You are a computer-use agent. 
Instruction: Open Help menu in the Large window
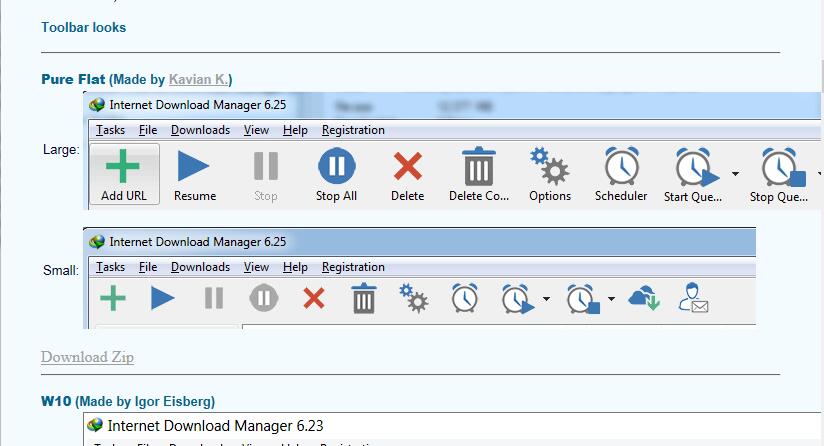tap(295, 130)
